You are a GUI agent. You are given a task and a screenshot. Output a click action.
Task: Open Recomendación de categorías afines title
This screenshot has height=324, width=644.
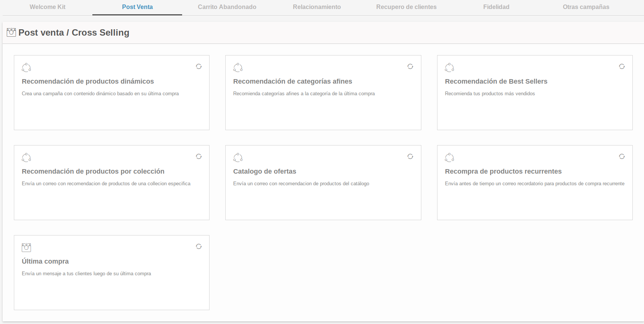click(293, 81)
